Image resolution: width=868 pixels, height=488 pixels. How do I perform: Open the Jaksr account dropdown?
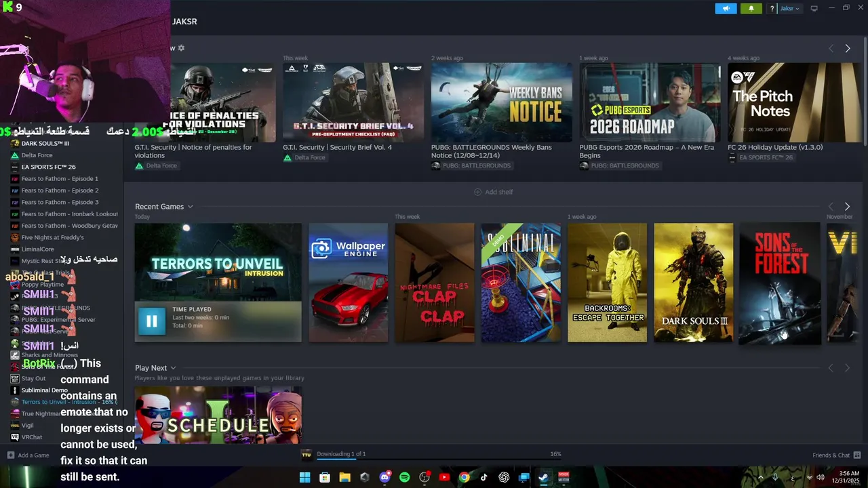(790, 9)
